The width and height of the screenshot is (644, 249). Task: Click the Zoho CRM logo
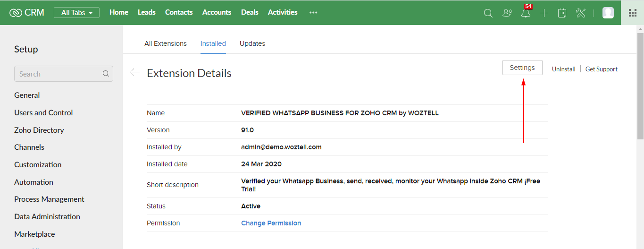tap(27, 12)
